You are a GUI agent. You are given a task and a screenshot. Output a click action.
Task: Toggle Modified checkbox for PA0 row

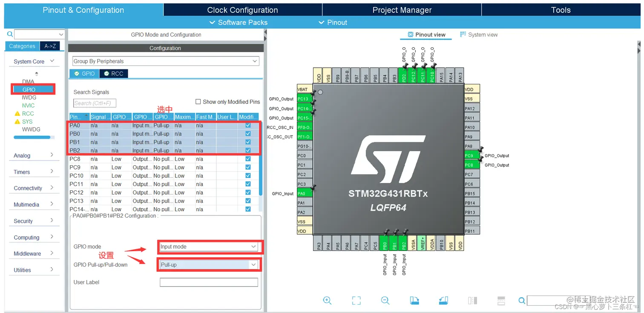click(x=248, y=126)
